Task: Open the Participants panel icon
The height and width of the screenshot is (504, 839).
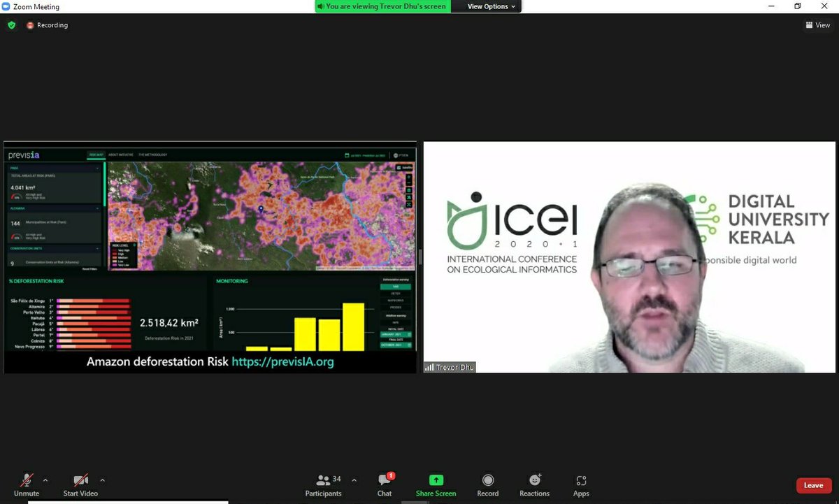Action: pyautogui.click(x=323, y=480)
